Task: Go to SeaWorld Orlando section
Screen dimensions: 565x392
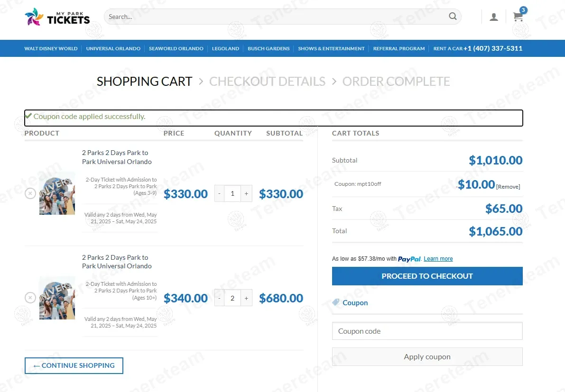Action: [176, 48]
